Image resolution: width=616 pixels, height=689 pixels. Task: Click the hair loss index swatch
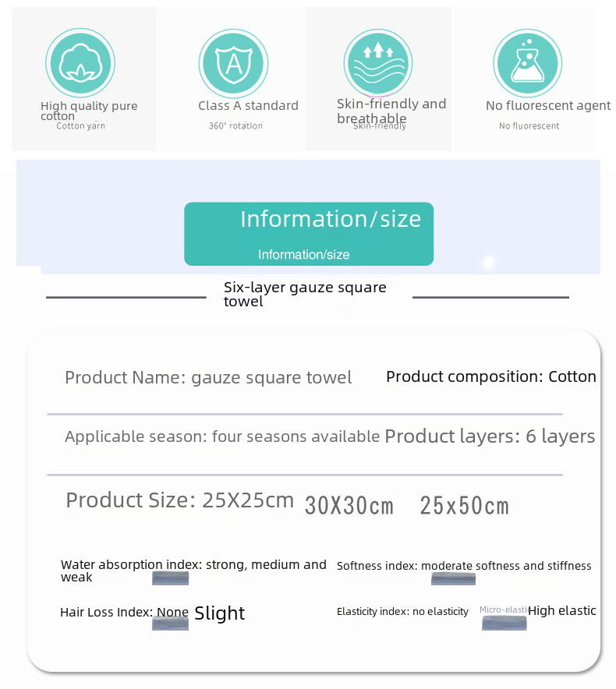tap(171, 623)
